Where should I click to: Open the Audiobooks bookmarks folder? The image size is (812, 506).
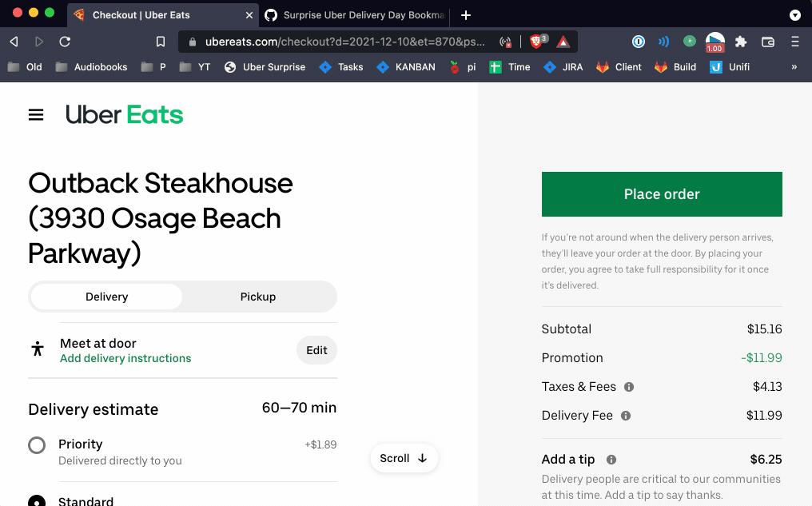(x=92, y=67)
